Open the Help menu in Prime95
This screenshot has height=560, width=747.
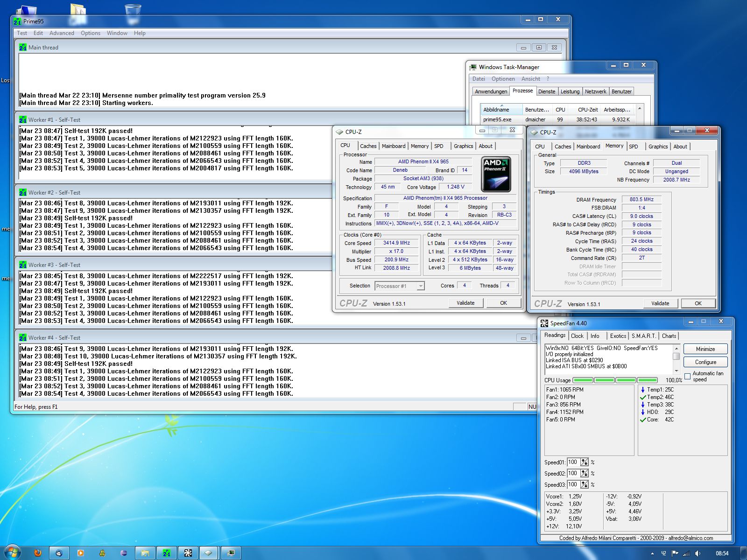point(140,33)
